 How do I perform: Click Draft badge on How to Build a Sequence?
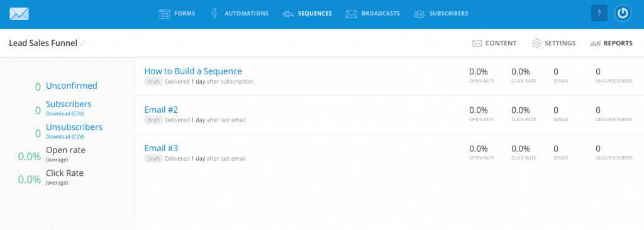153,81
